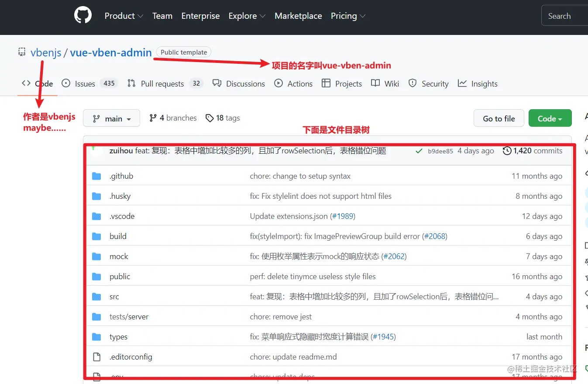Switch to the Wiki tab
The width and height of the screenshot is (588, 384).
(x=385, y=83)
